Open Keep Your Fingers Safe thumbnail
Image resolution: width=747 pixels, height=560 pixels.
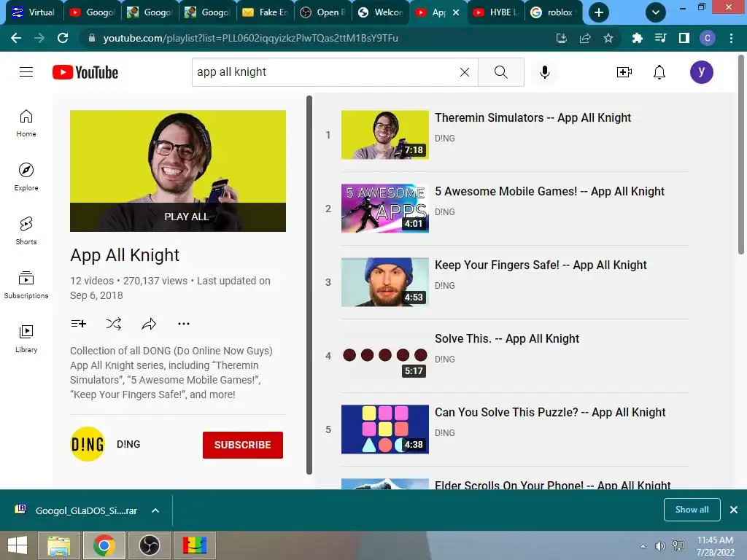pyautogui.click(x=385, y=282)
